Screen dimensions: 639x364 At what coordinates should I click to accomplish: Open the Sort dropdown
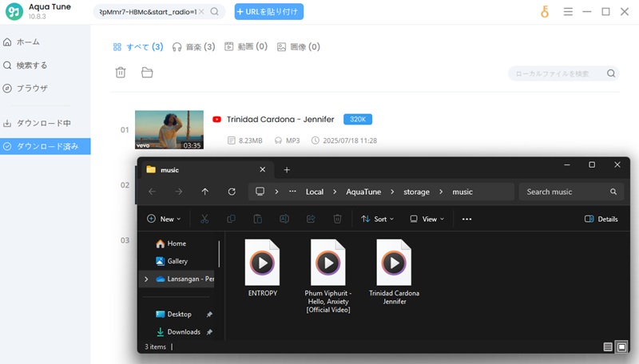pyautogui.click(x=377, y=219)
